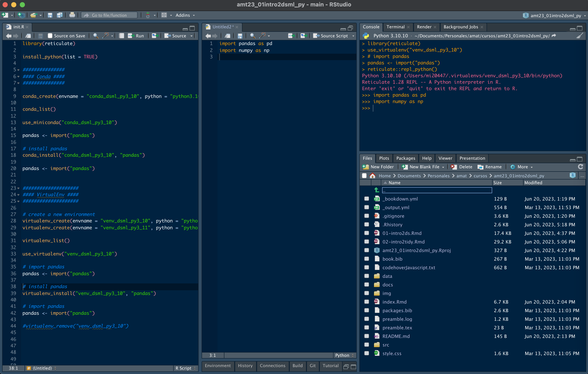Open project directory R icon in the Files pane
Viewport: 588px width, 374px height.
coord(573,175)
